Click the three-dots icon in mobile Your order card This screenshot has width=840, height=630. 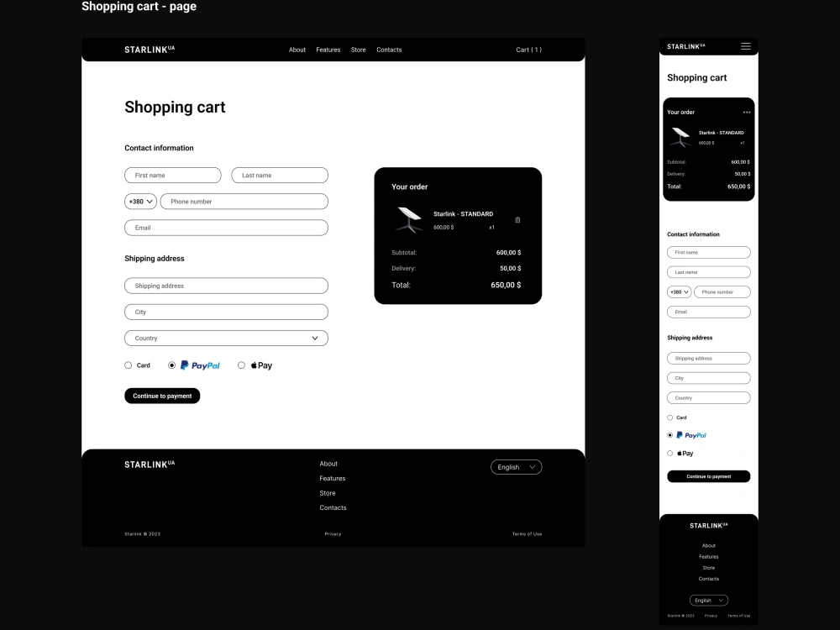click(747, 113)
